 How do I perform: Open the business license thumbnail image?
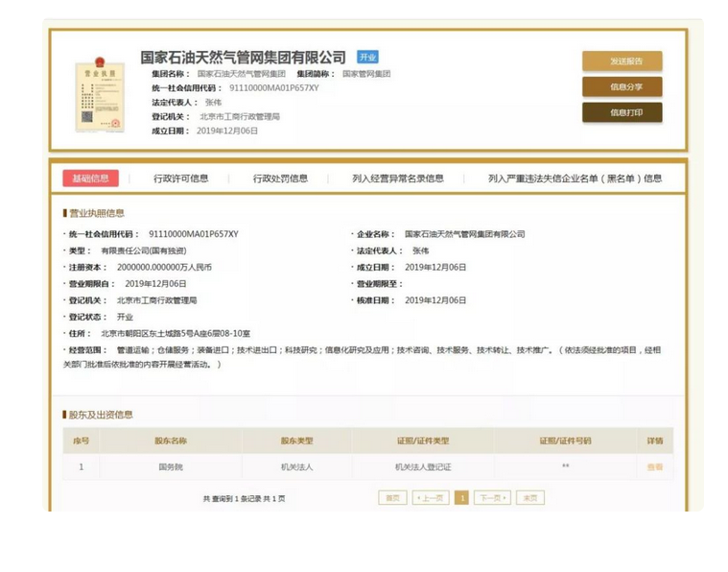[x=100, y=95]
